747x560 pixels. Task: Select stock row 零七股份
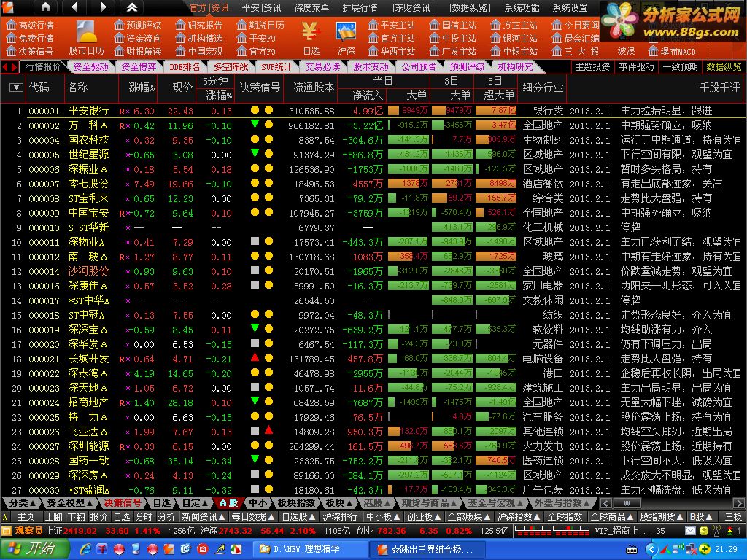coord(373,184)
